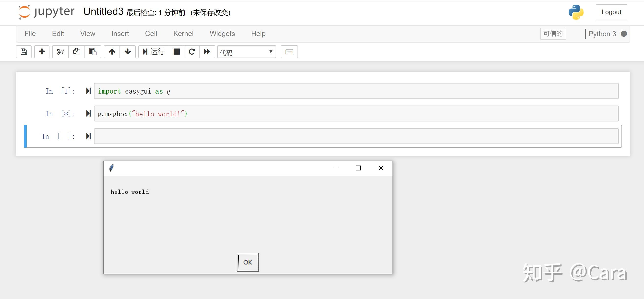Restart the kernel with the circular arrow icon

(x=192, y=52)
